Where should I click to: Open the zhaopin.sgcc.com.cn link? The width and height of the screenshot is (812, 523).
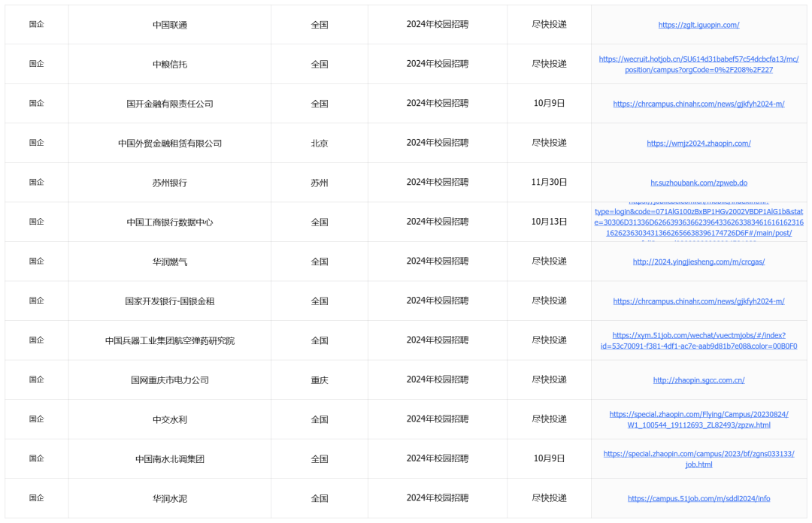(698, 380)
